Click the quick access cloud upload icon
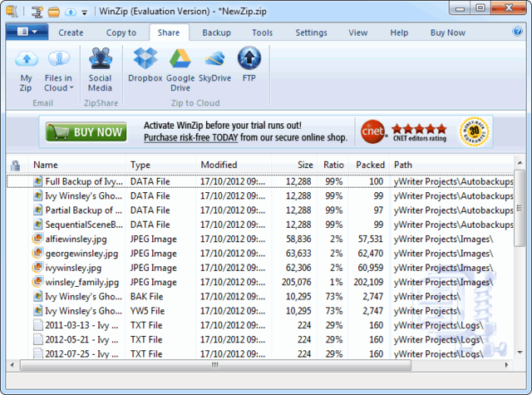Viewport: 532px width, 395px height. click(71, 12)
